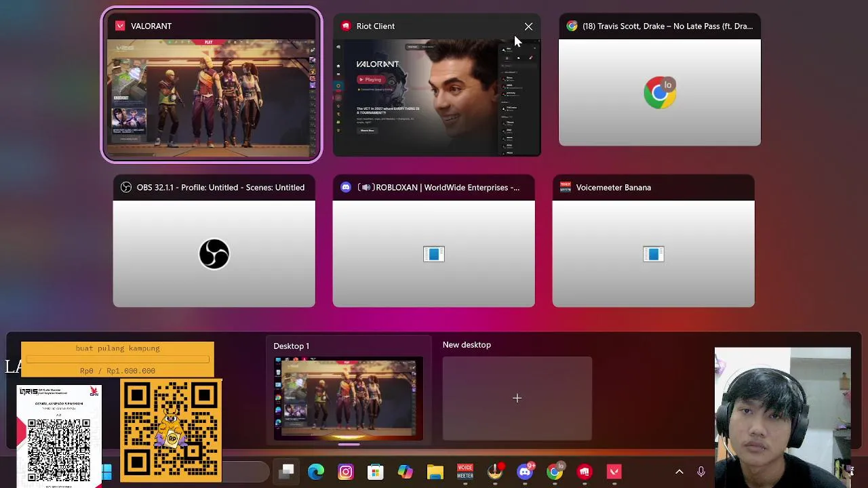Switch to the Riot Client window thumbnail
868x488 pixels.
pyautogui.click(x=437, y=85)
